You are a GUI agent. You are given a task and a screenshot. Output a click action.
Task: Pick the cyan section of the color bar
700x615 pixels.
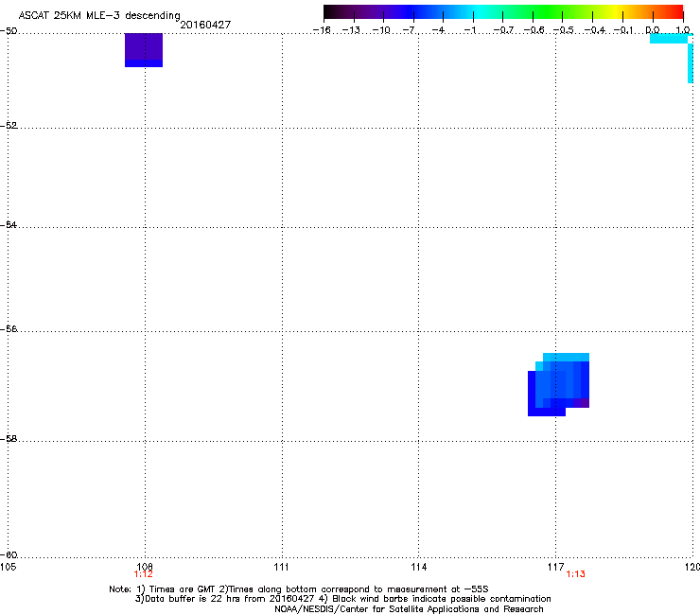pos(480,11)
